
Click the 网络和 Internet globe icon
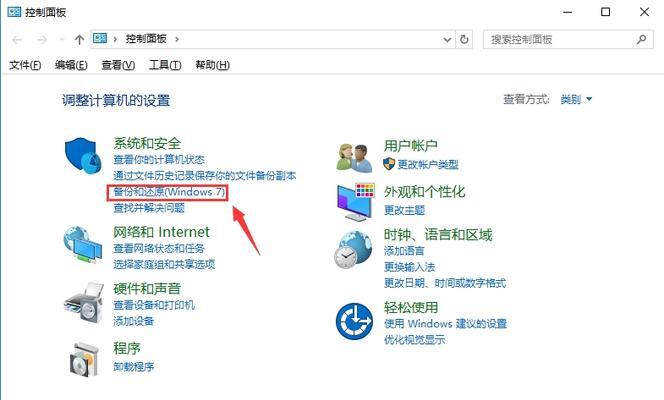click(x=83, y=245)
